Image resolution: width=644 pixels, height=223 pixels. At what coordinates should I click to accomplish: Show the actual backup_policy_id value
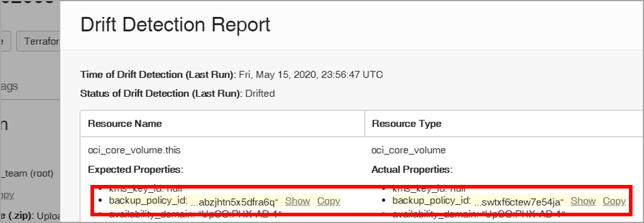point(583,201)
